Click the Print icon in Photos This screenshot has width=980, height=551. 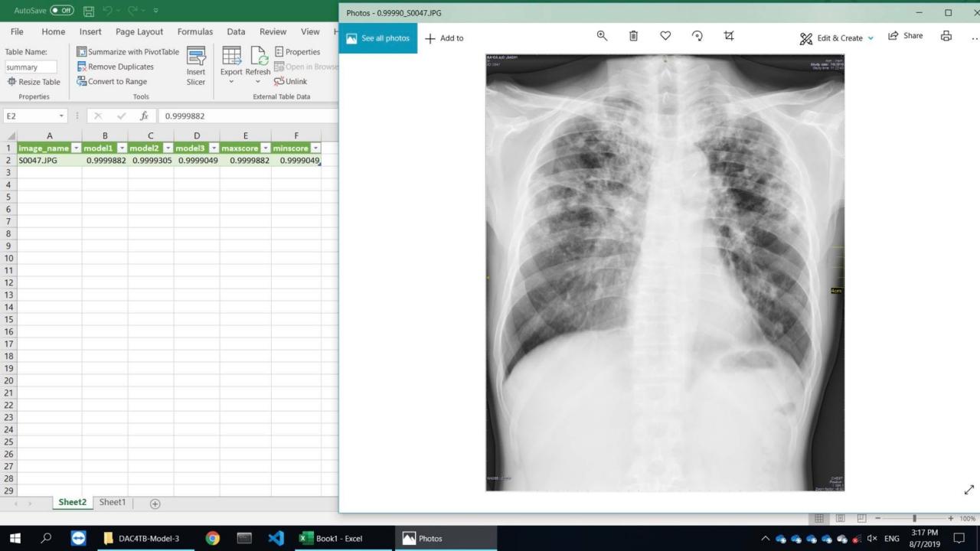pyautogui.click(x=946, y=36)
